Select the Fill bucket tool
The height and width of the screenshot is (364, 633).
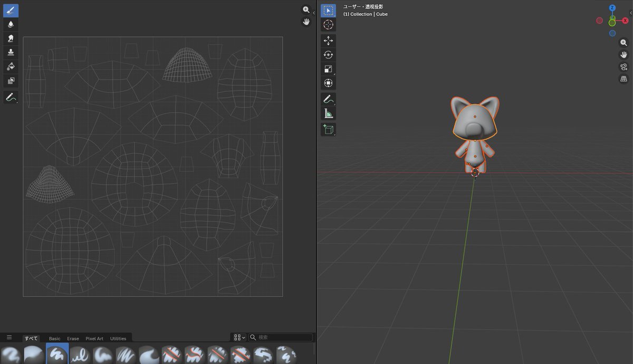click(x=11, y=66)
